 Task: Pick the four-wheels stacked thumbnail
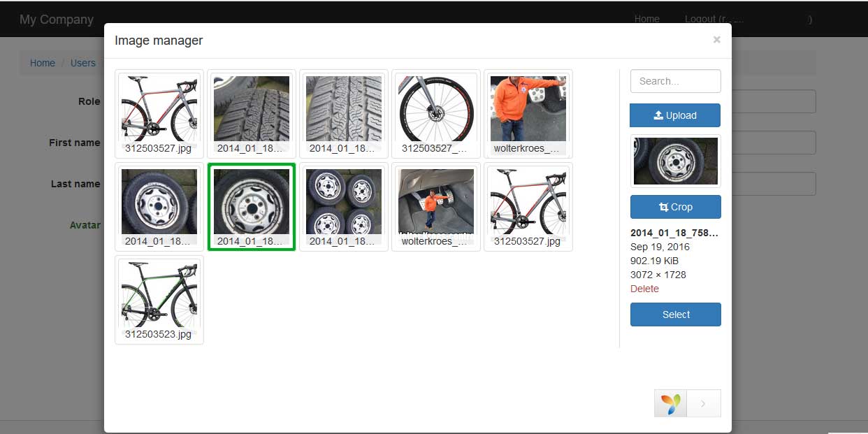344,206
